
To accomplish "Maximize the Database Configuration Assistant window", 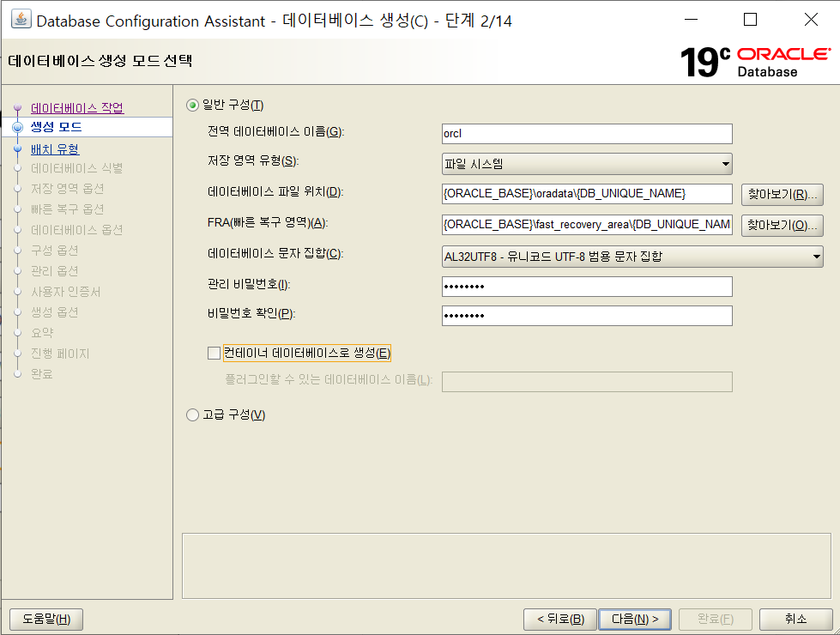I will point(751,20).
